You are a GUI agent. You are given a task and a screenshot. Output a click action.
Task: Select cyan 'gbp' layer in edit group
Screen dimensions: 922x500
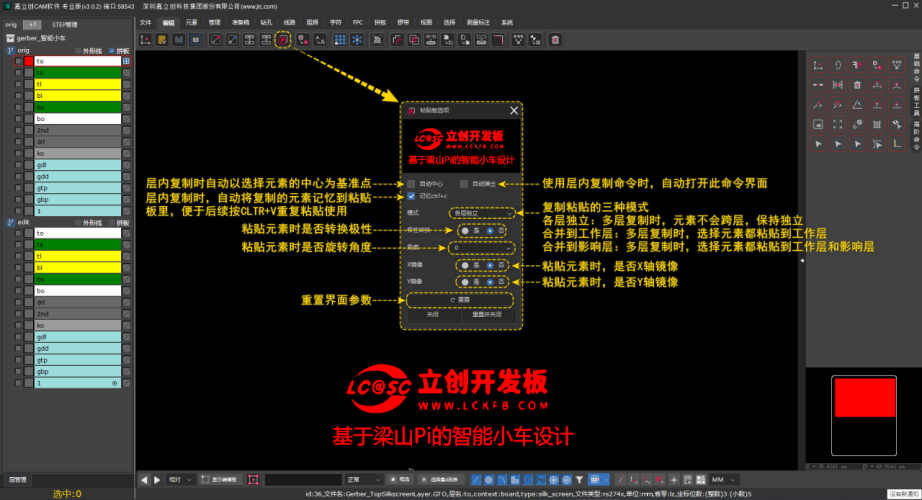(78, 372)
